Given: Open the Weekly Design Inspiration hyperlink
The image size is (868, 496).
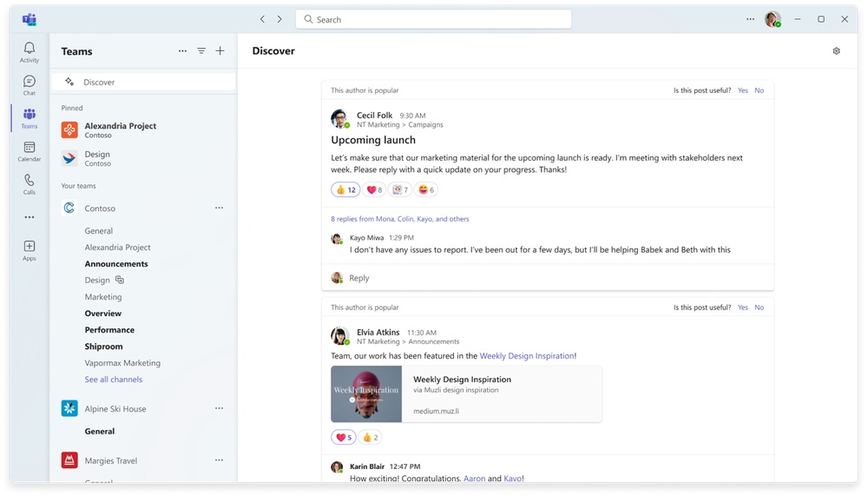Looking at the screenshot, I should coord(527,356).
